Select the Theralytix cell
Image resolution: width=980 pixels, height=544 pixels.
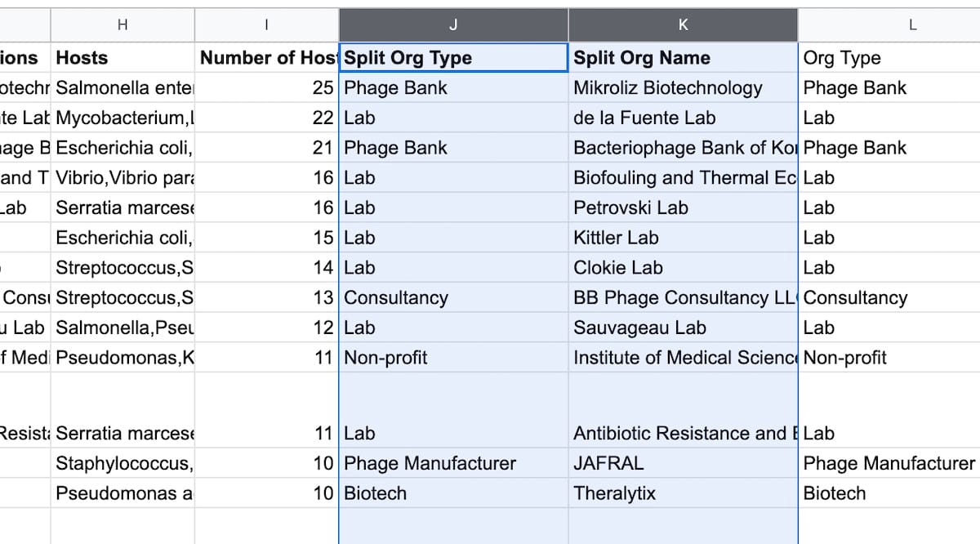684,493
